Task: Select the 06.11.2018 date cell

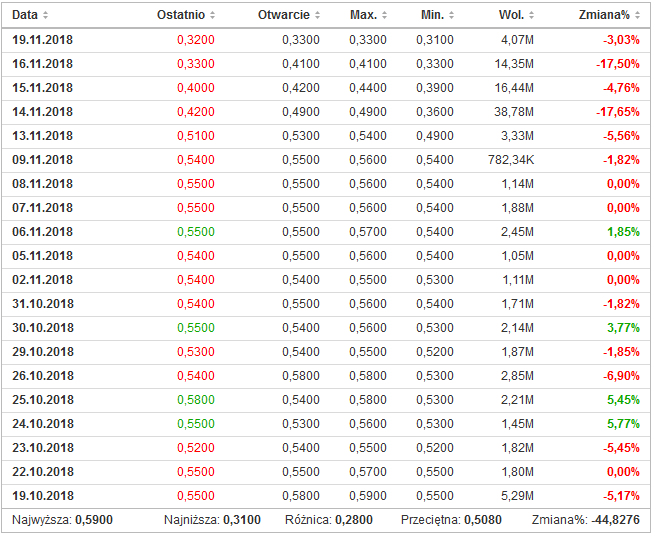Action: (42, 232)
